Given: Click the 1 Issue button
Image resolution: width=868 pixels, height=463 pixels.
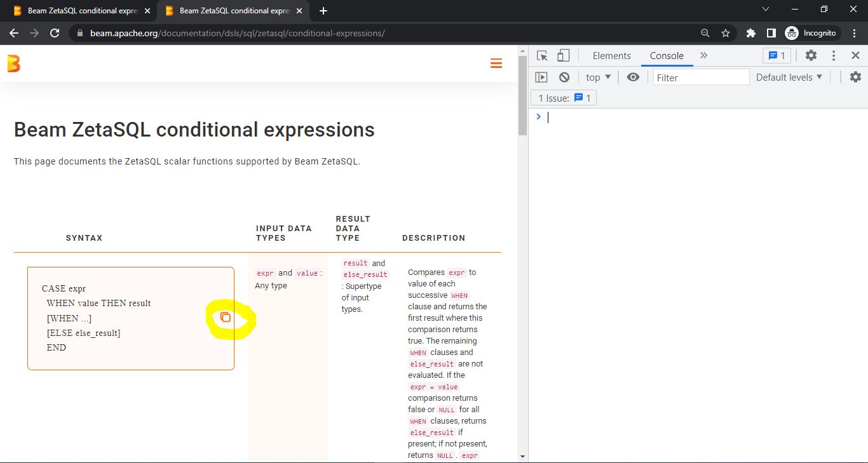Looking at the screenshot, I should [x=564, y=98].
